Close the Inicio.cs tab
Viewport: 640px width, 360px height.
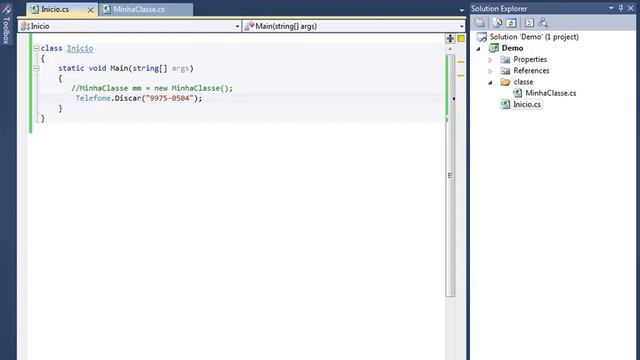[91, 10]
